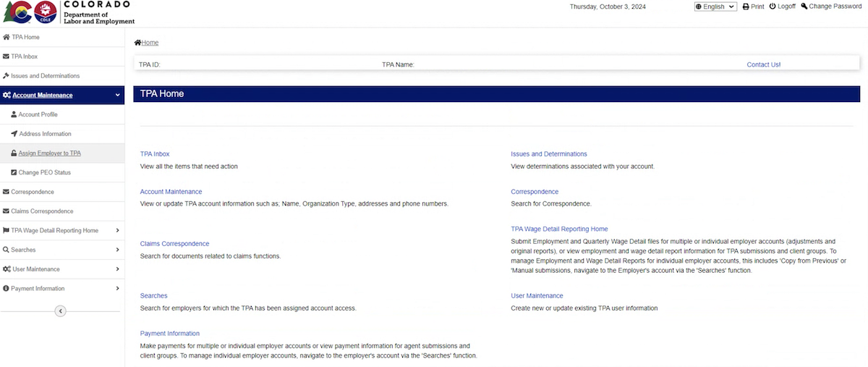The height and width of the screenshot is (367, 868).
Task: Click the home icon in breadcrumb
Action: point(137,43)
